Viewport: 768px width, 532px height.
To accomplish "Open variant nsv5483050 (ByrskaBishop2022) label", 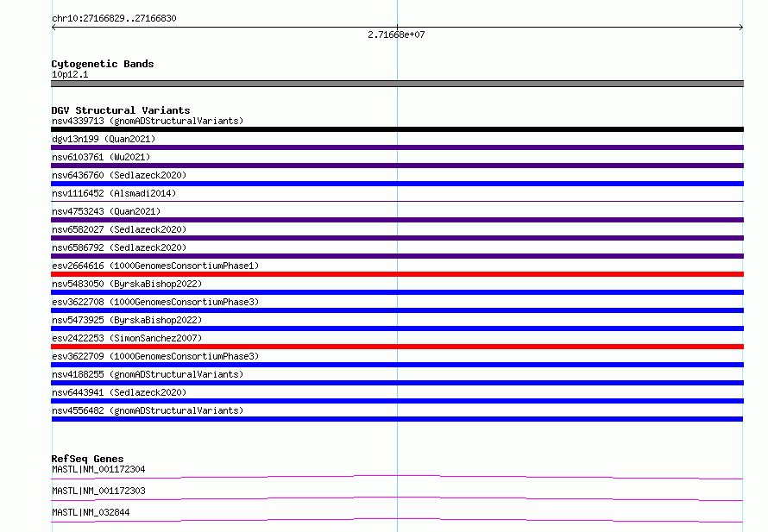I will tap(127, 284).
